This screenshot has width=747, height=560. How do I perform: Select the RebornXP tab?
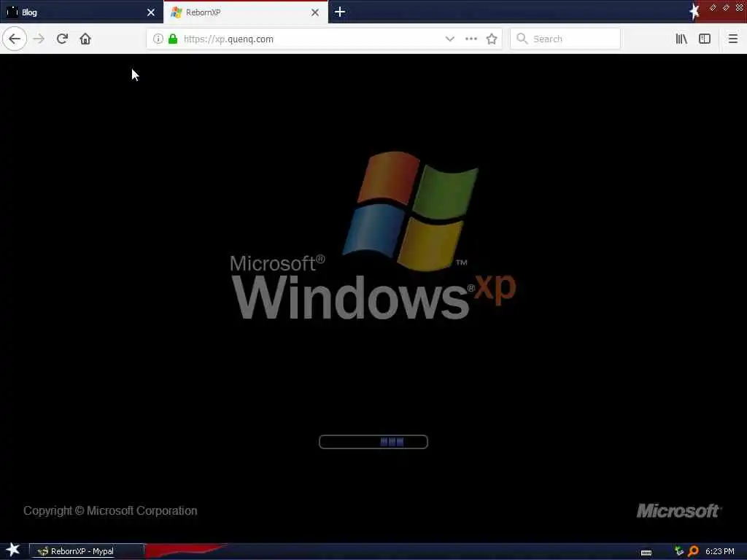pyautogui.click(x=245, y=12)
